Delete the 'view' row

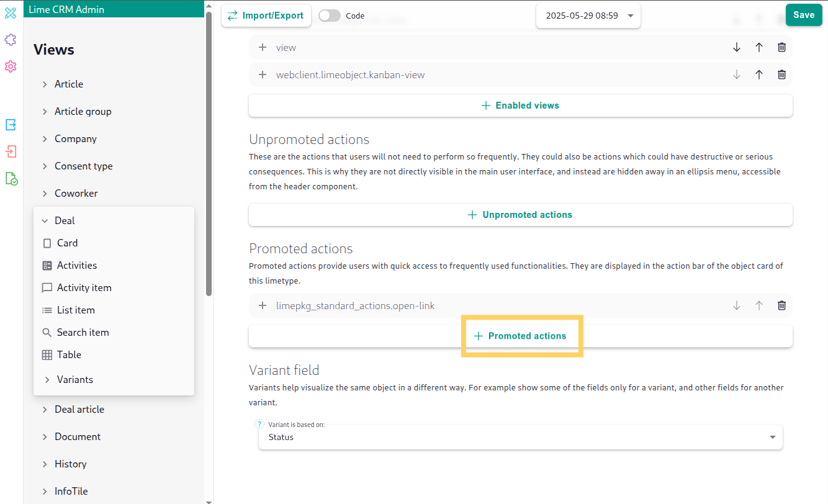[x=782, y=47]
